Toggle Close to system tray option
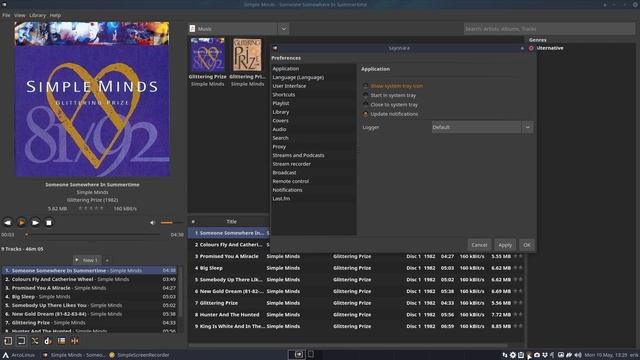The image size is (640, 360). pyautogui.click(x=391, y=105)
